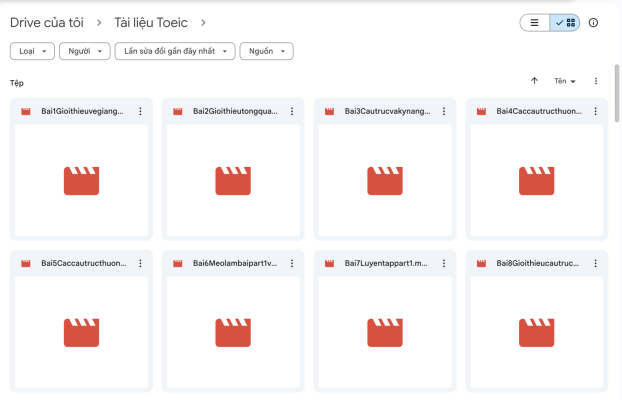Click the file name Bai2Gioithieutongqua...
This screenshot has height=400, width=622.
coord(235,112)
